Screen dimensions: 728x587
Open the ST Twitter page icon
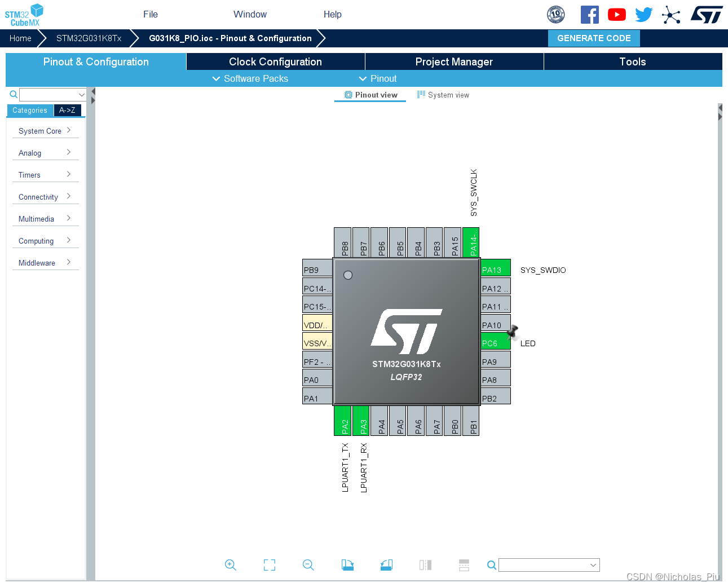pyautogui.click(x=643, y=15)
